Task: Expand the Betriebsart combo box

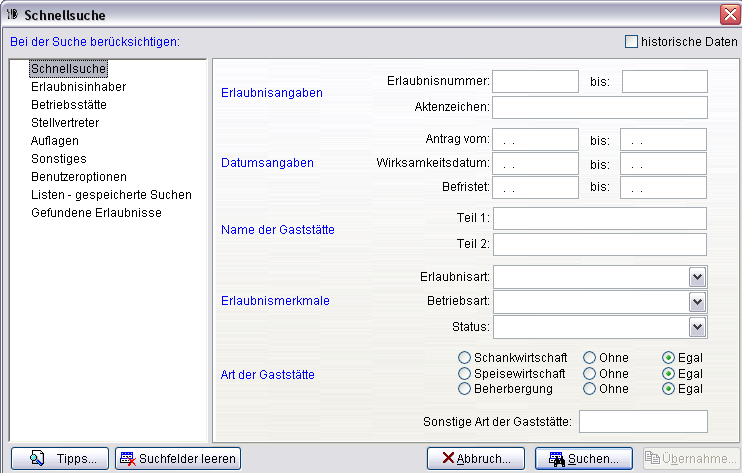Action: coord(697,302)
